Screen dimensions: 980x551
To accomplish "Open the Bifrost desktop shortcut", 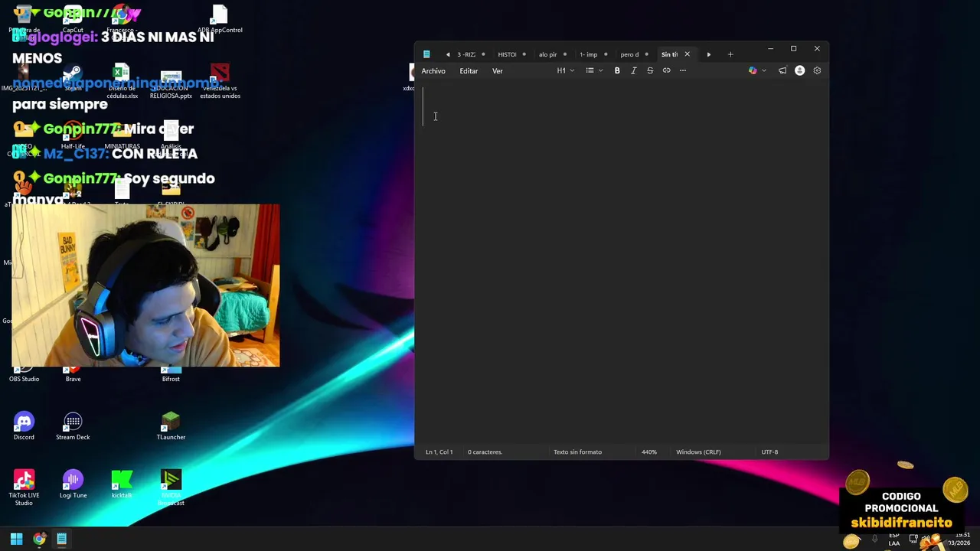I will pos(171,374).
